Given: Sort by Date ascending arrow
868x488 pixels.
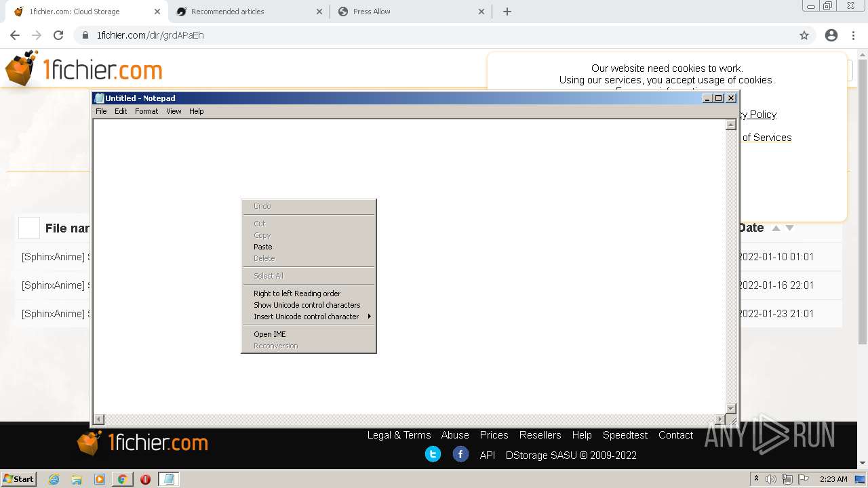Looking at the screenshot, I should click(x=776, y=228).
